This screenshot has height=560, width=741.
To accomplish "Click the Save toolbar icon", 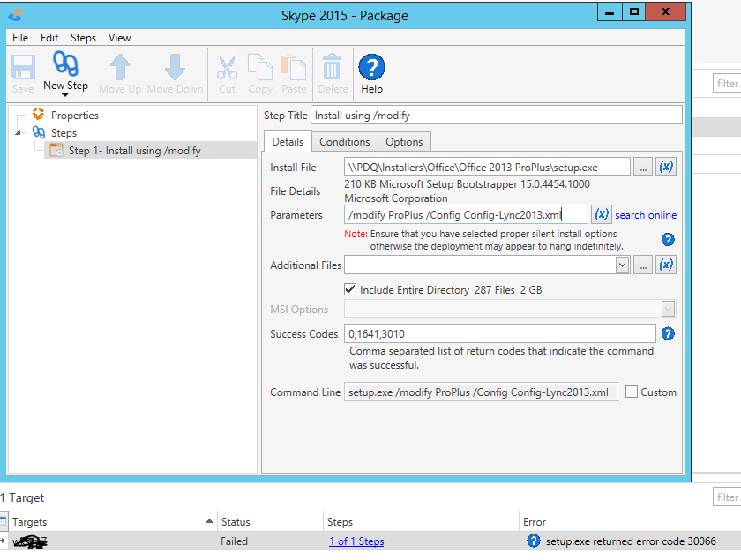I will (x=23, y=68).
